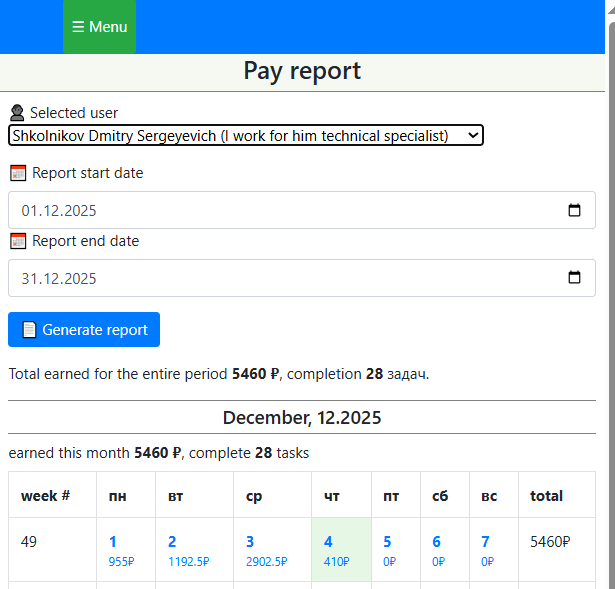The image size is (615, 589).
Task: Click the Report end date field
Action: click(x=280, y=279)
